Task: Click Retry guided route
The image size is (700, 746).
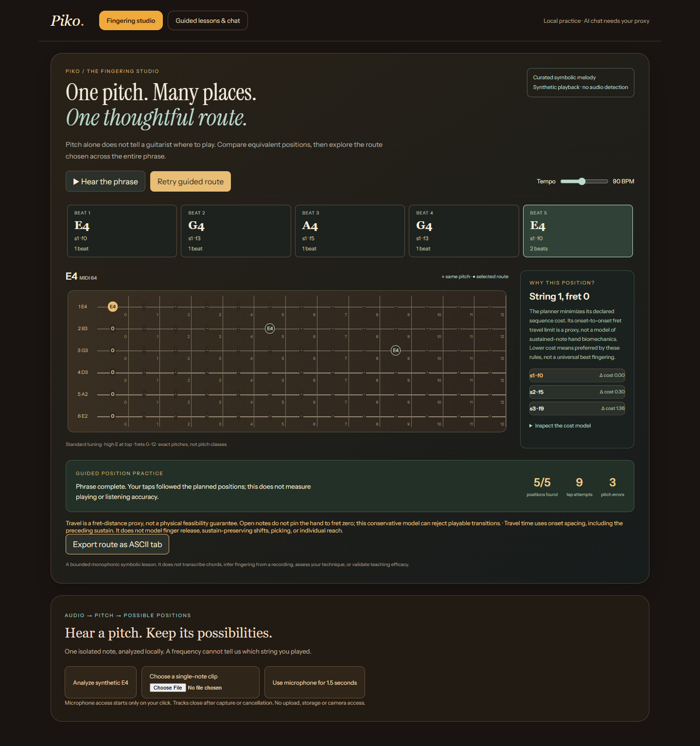Action: (x=191, y=181)
